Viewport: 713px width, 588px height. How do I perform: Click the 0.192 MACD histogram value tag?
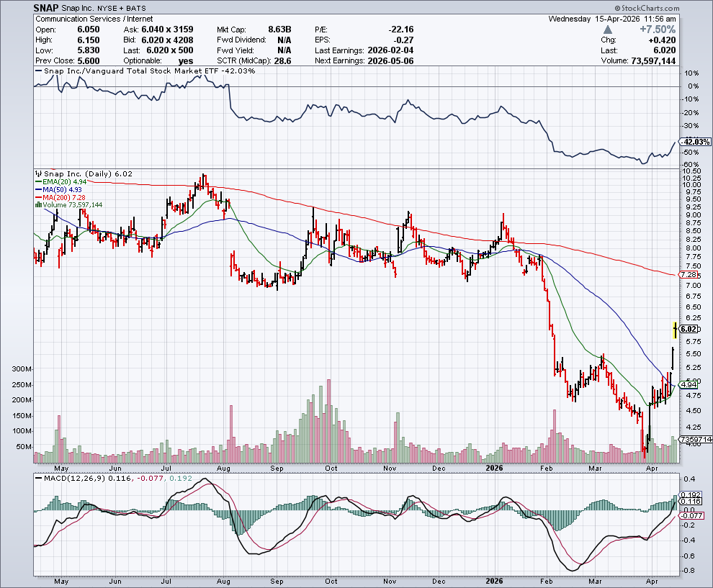point(690,495)
